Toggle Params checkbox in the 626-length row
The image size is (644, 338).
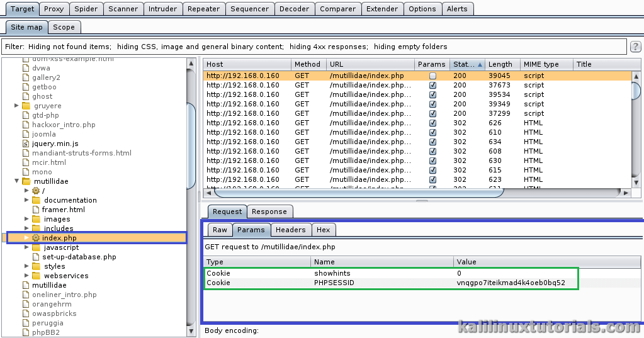click(x=432, y=123)
